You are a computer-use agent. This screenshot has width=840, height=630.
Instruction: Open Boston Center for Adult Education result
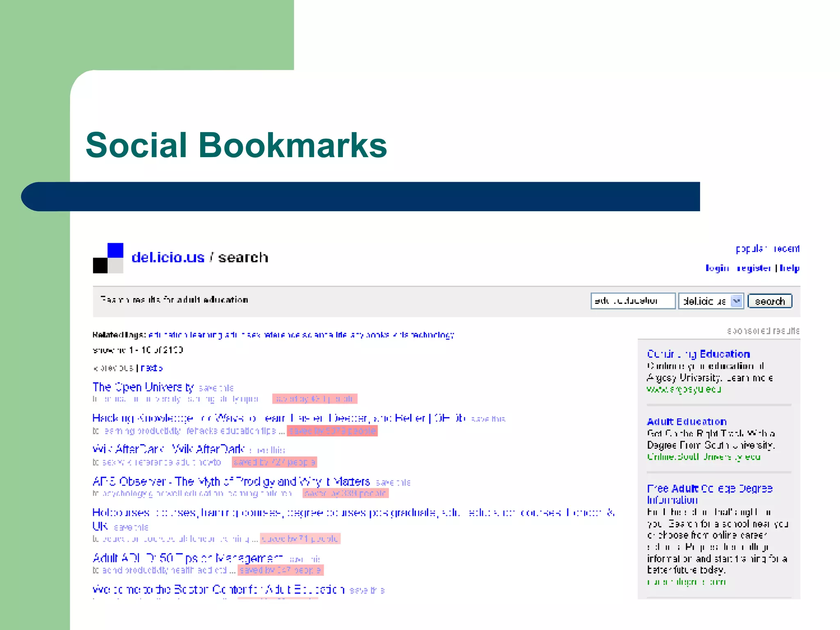pyautogui.click(x=218, y=590)
